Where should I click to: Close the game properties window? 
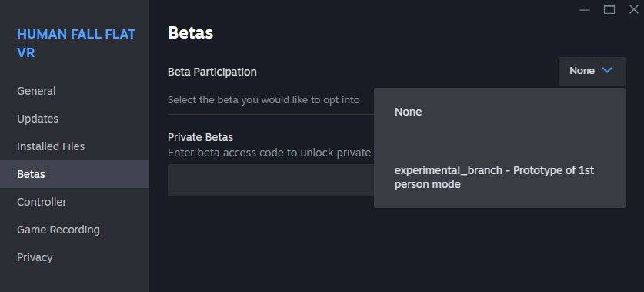coord(634,9)
